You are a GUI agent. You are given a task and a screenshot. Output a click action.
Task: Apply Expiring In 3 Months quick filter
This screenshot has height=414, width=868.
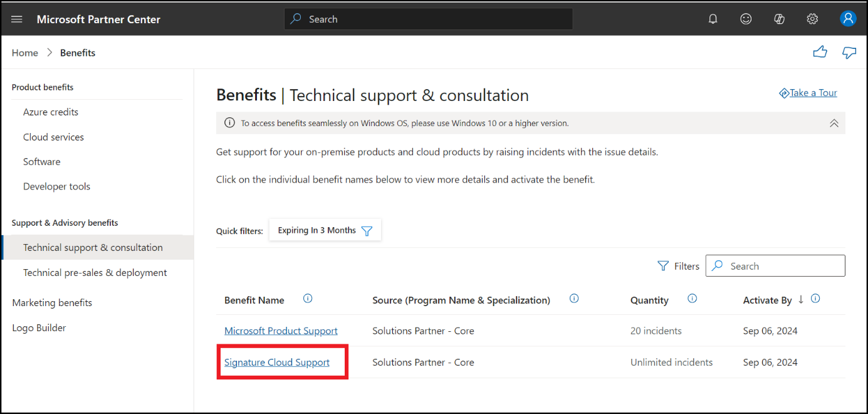coord(325,230)
